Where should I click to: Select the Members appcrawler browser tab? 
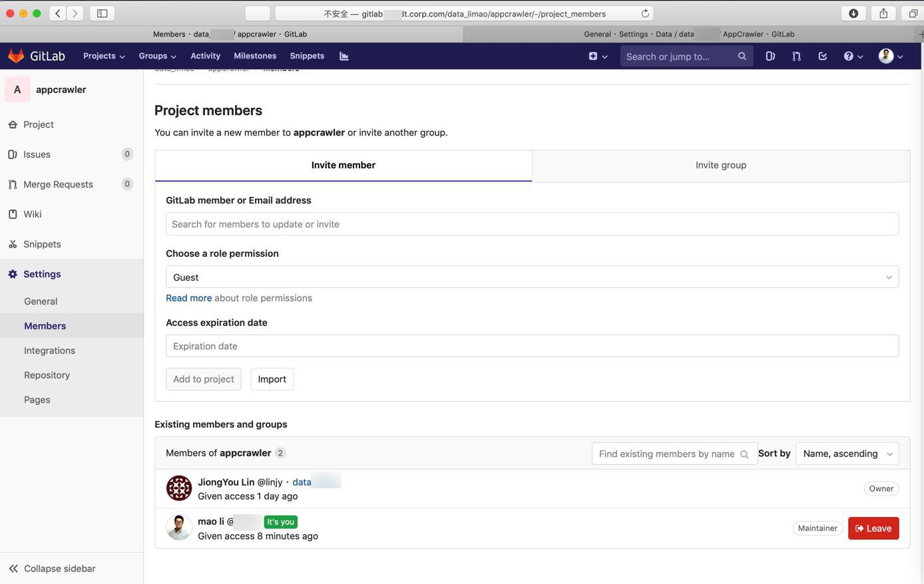coord(230,34)
